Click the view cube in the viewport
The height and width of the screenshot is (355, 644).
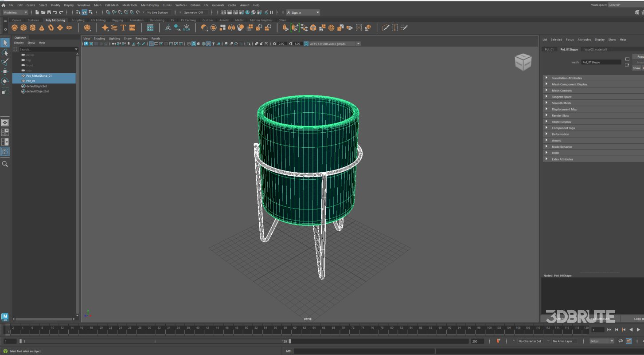pyautogui.click(x=523, y=62)
